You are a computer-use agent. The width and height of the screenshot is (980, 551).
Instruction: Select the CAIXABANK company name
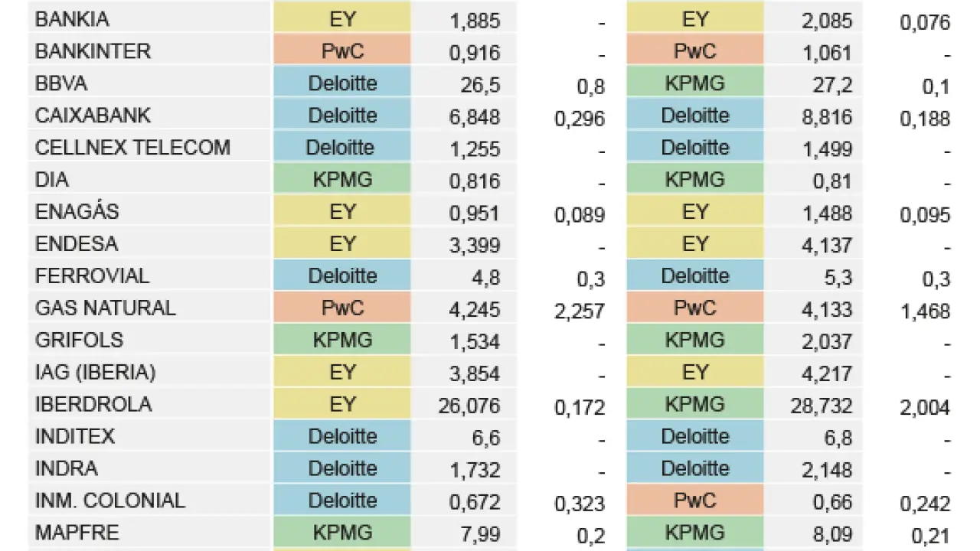(x=93, y=116)
